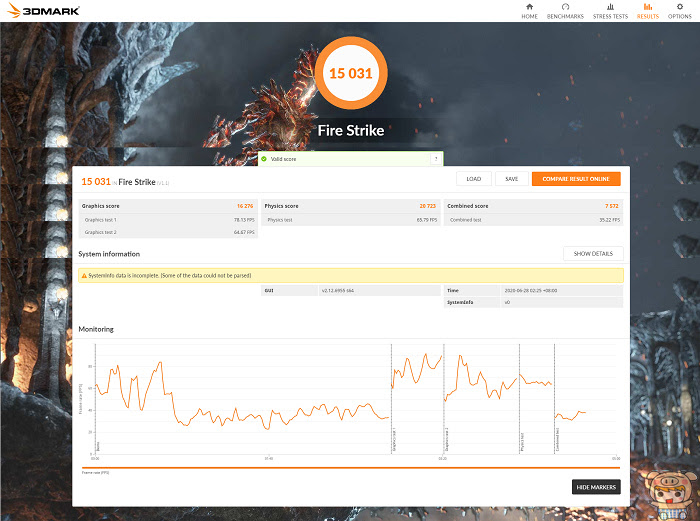The height and width of the screenshot is (521, 700).
Task: Save the Fire Strike result
Action: click(x=512, y=179)
